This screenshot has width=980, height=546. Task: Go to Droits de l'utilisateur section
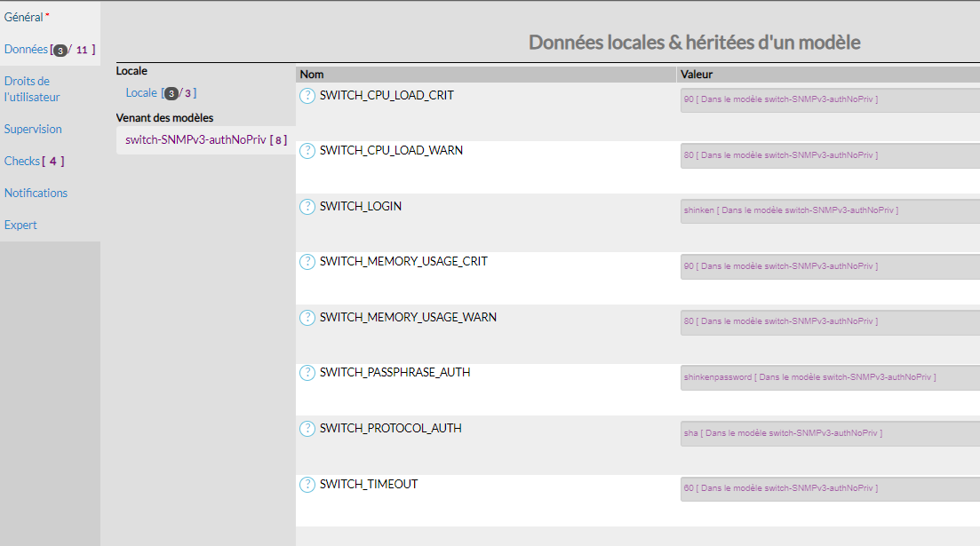point(32,89)
